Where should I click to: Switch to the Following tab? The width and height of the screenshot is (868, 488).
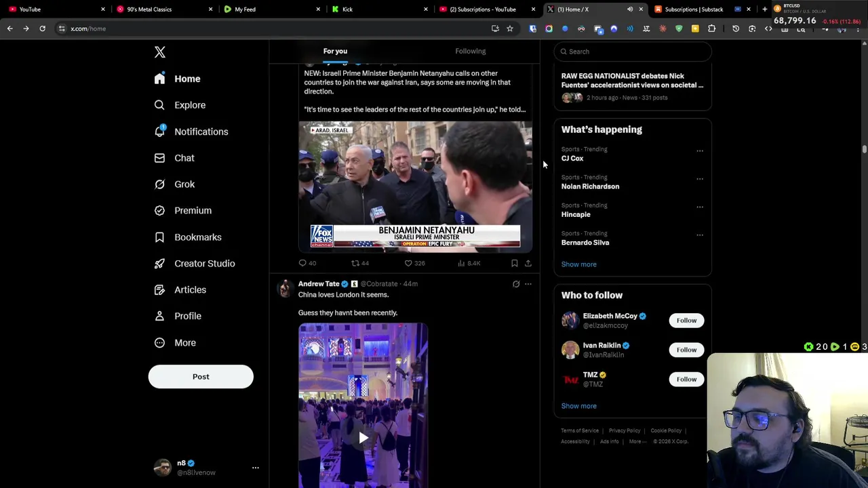click(470, 51)
